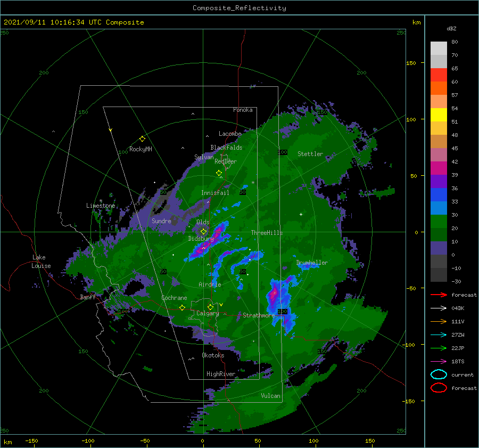Click the yellow diamond marker above Calgary label
Viewport: 479px width, 448px height.
[x=210, y=307]
